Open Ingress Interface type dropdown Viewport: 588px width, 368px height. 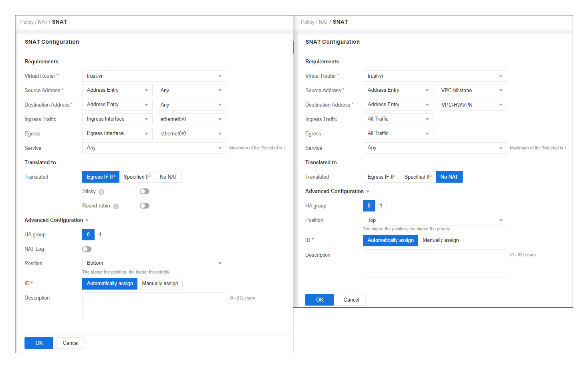click(x=117, y=119)
